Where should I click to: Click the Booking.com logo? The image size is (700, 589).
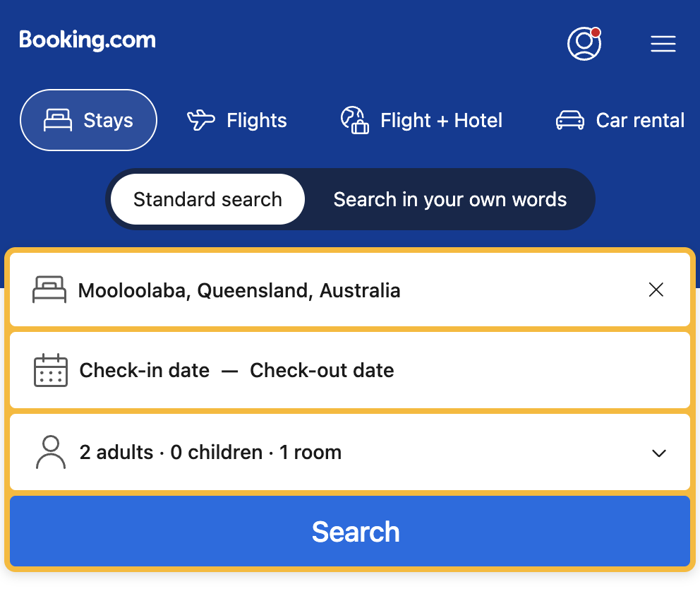[x=87, y=40]
